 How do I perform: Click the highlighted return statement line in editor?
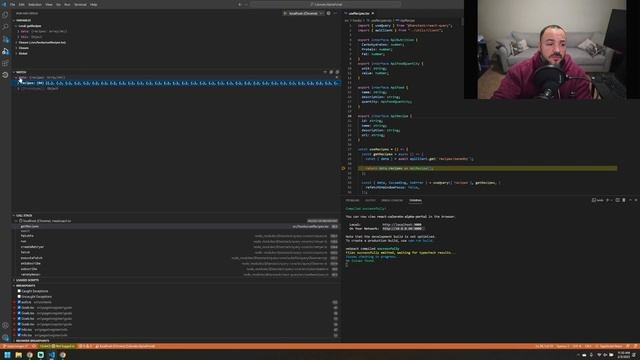click(x=487, y=168)
